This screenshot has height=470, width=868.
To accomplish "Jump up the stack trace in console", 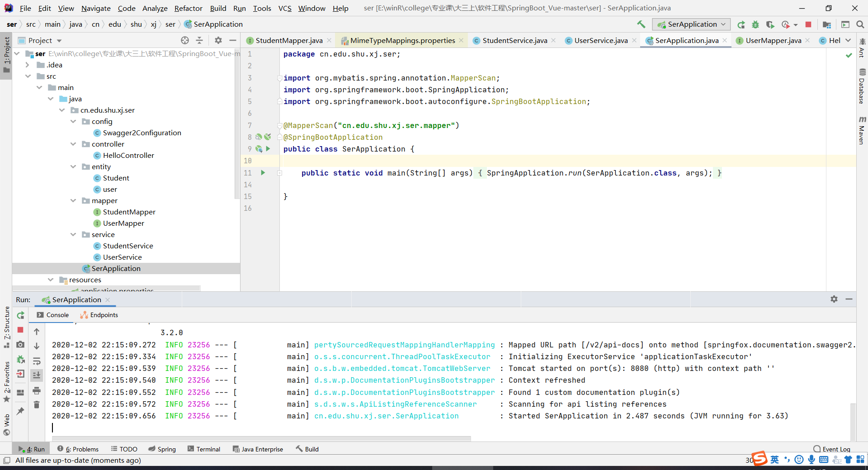I will point(37,332).
